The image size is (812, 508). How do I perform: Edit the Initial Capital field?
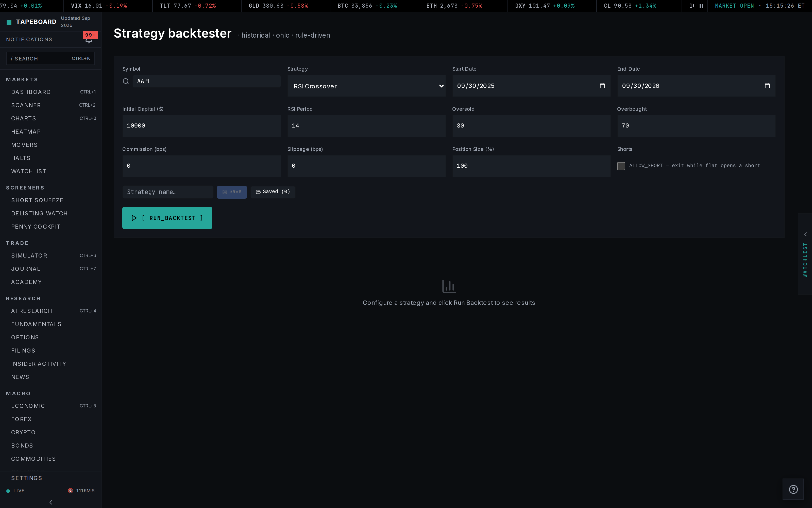[201, 126]
